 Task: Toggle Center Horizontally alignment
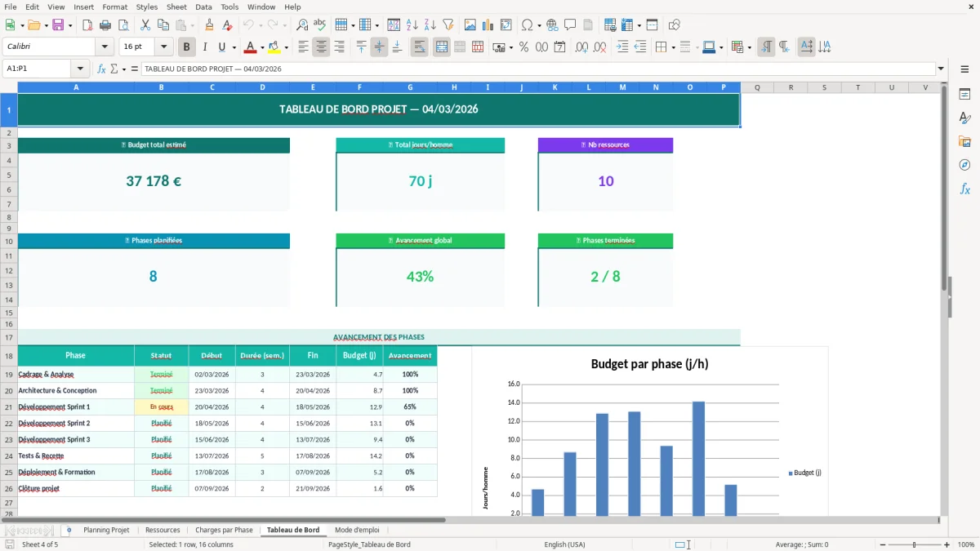[x=321, y=47]
